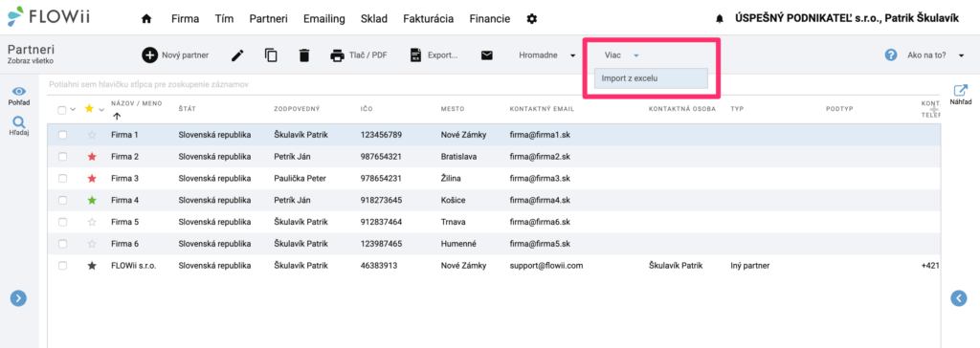
Task: Click the Export... button
Action: pyautogui.click(x=434, y=55)
